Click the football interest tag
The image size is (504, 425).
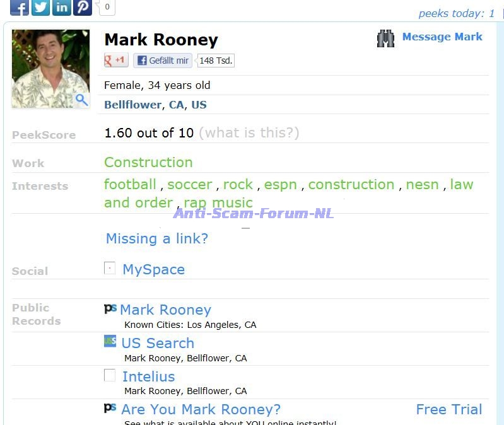click(130, 185)
